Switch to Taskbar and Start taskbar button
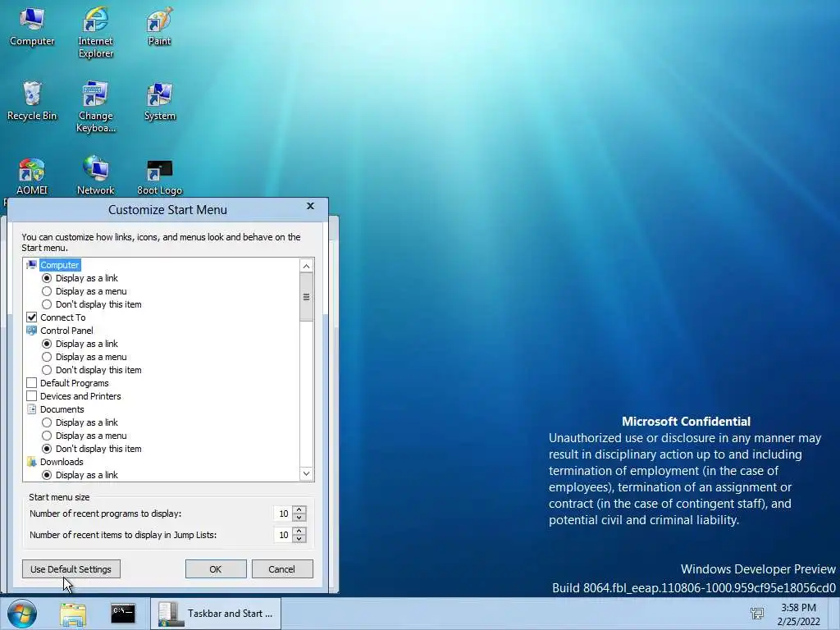 [x=216, y=614]
